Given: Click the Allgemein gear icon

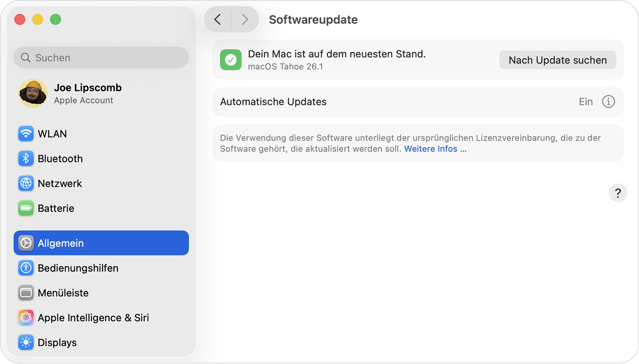Looking at the screenshot, I should point(26,243).
